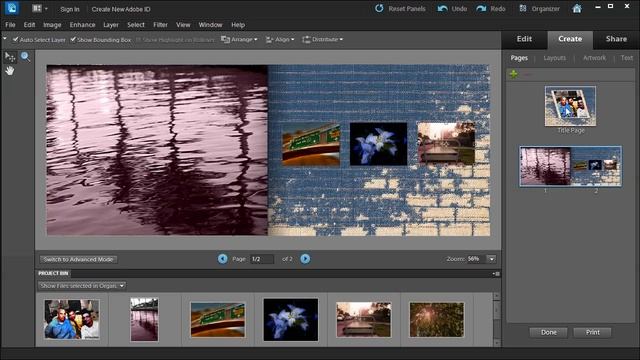640x360 pixels.
Task: Select the Pages sub-tab
Action: 519,58
